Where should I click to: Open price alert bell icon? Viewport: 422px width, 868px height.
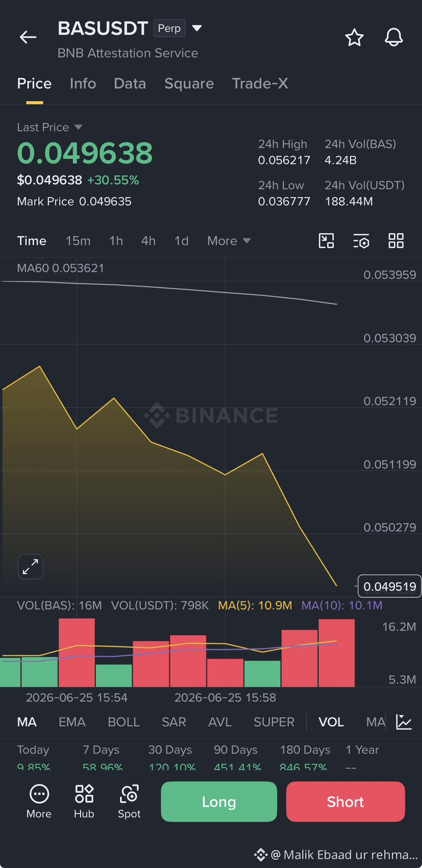coord(393,38)
